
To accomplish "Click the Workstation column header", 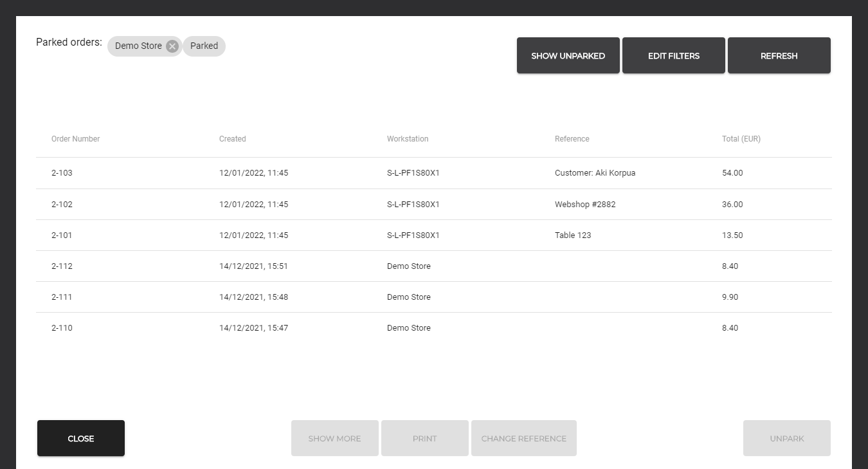I will click(407, 139).
